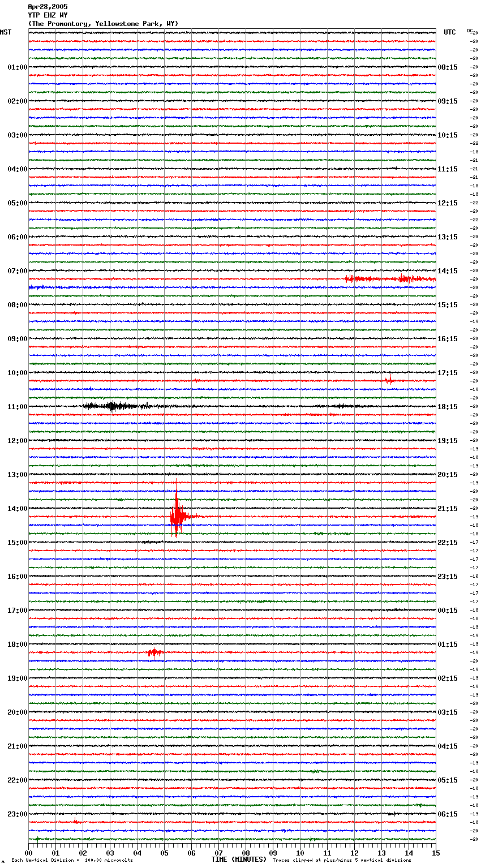Click the small red spike below 10:00 trace
Viewport: 481px width, 868px height.
(389, 380)
